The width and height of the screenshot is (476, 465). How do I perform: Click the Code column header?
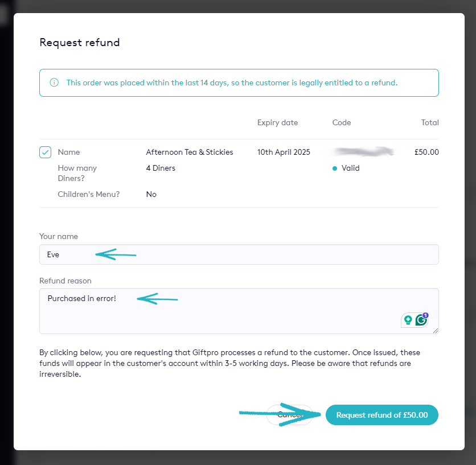pyautogui.click(x=342, y=123)
